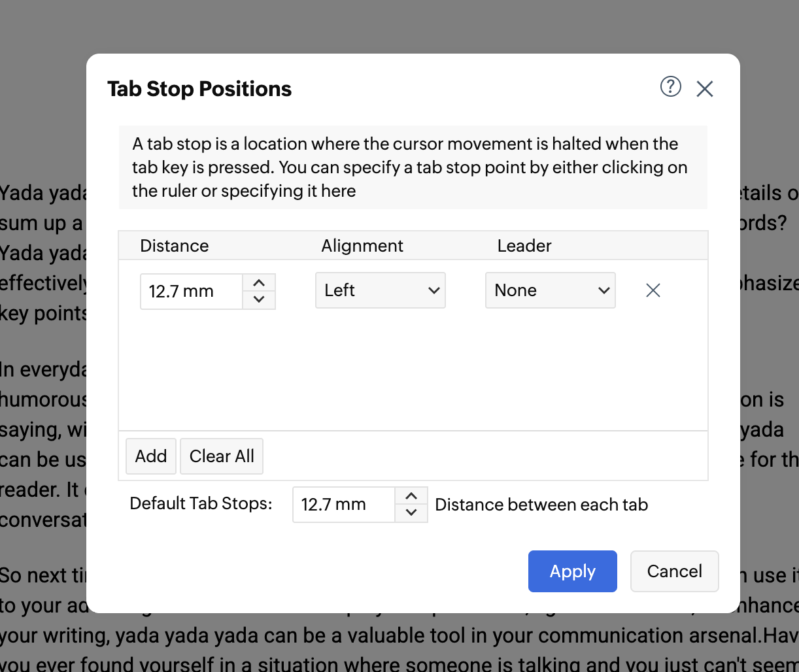Remove the 12.7 mm tab stop row
Image resolution: width=799 pixels, height=672 pixels.
click(x=653, y=290)
